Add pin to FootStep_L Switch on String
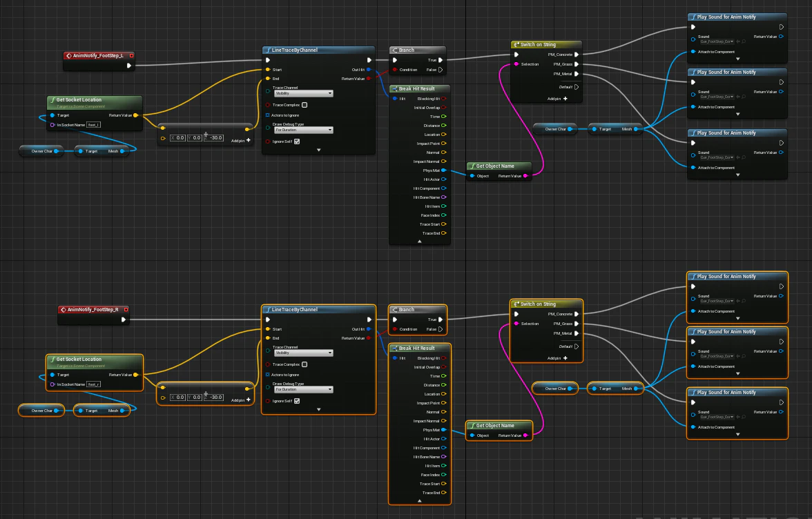The width and height of the screenshot is (812, 519). (558, 98)
